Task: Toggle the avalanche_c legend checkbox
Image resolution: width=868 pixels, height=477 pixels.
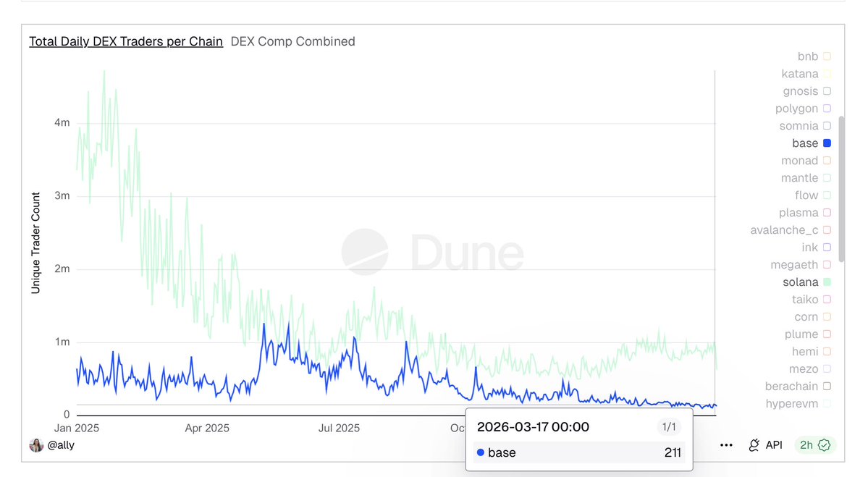Action: (827, 229)
